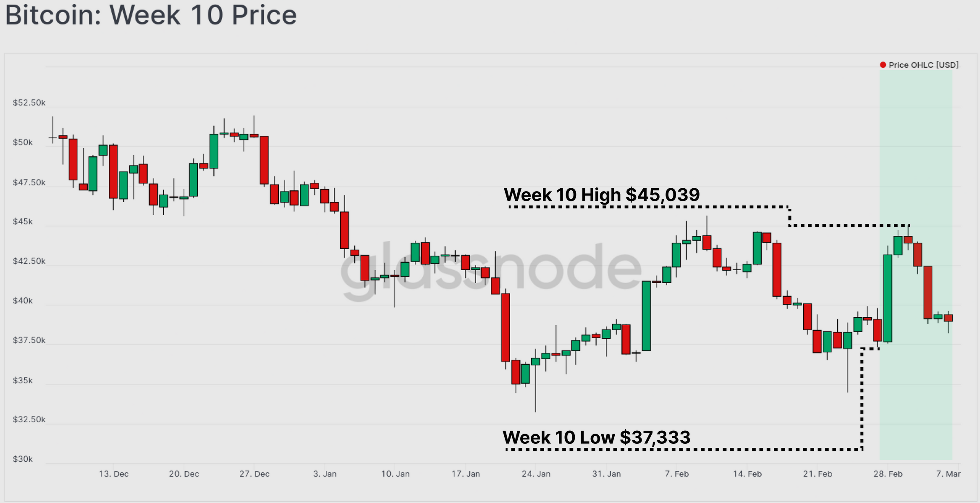Click the 7. Mar date label
The width and height of the screenshot is (980, 503).
coord(948,474)
